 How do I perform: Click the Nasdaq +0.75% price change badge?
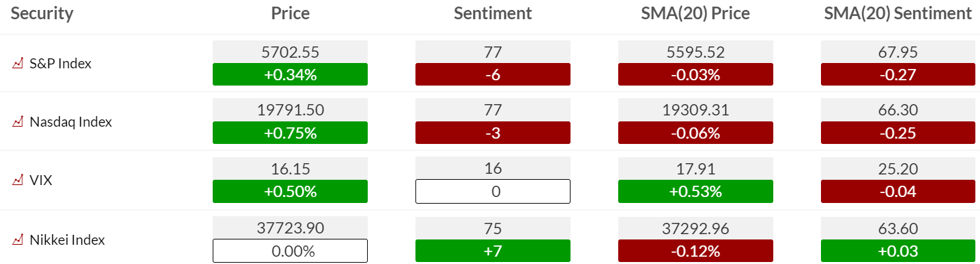[290, 133]
